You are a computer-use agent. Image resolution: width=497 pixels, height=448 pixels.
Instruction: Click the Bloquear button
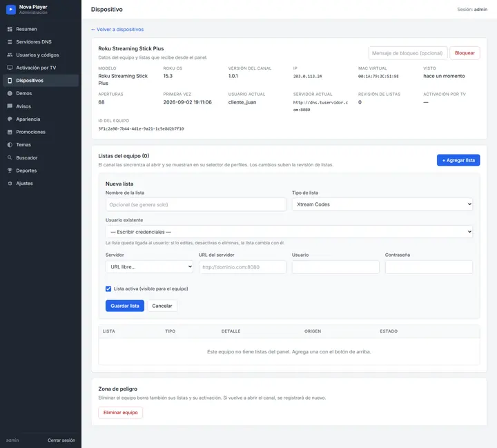click(x=465, y=53)
